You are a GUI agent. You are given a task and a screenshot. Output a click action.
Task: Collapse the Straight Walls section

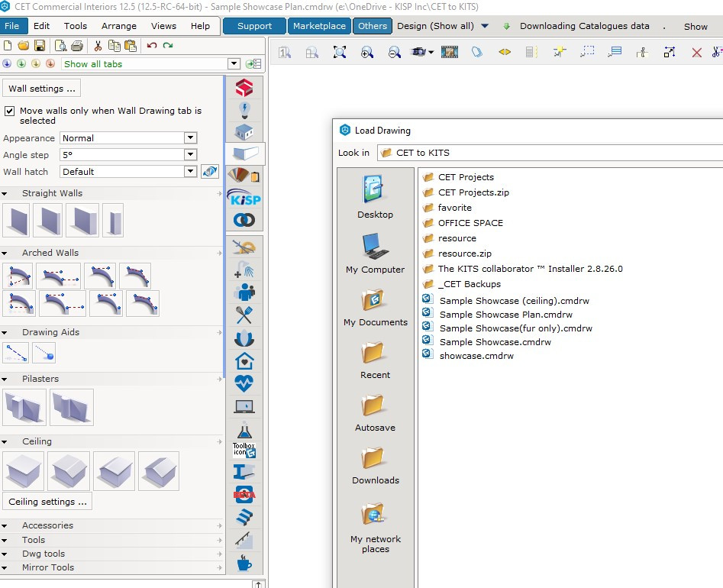click(4, 194)
